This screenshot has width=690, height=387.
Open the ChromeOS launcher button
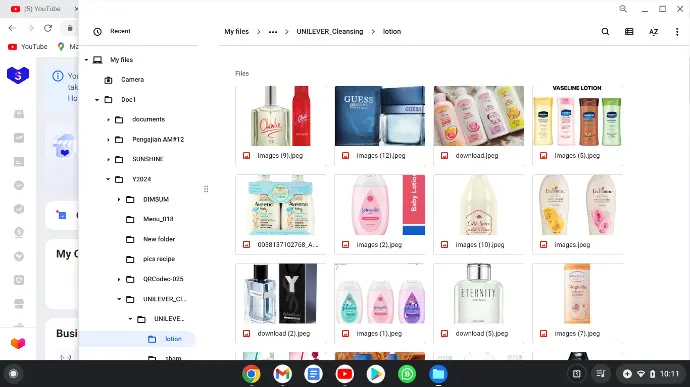(13, 374)
